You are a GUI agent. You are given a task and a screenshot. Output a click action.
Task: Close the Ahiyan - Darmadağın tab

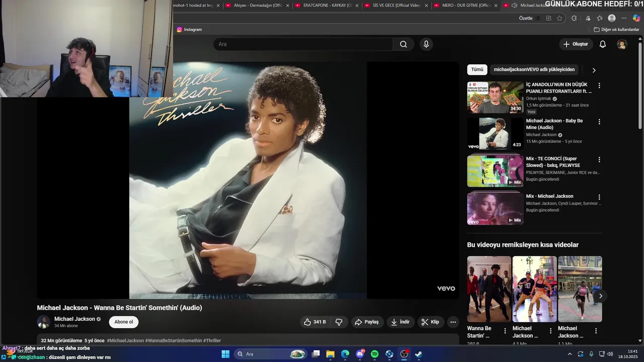tap(288, 6)
